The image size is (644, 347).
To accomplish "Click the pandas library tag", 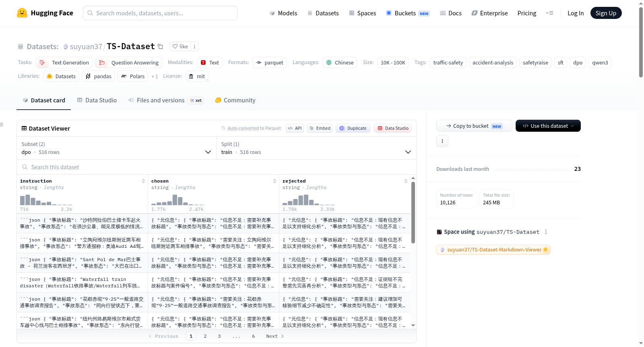I will click(99, 76).
